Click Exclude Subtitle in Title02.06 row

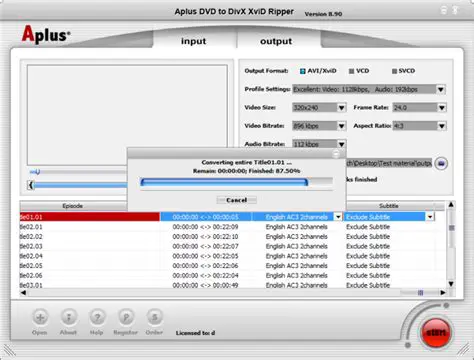point(368,275)
